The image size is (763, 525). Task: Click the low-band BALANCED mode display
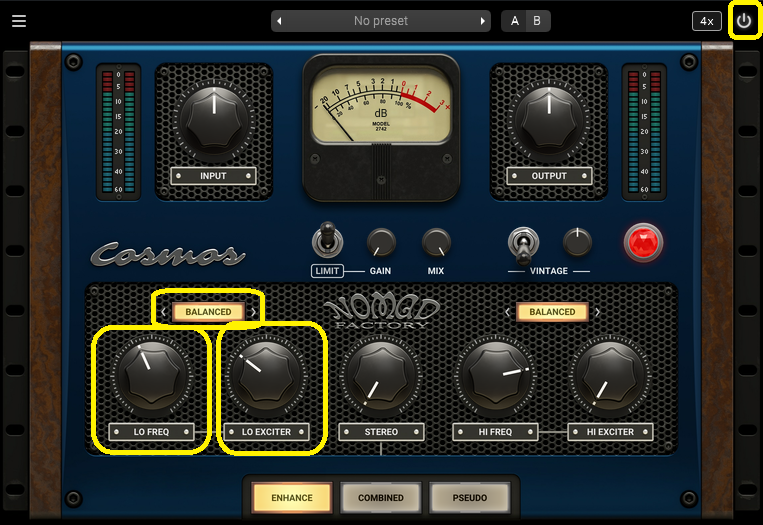(x=208, y=312)
